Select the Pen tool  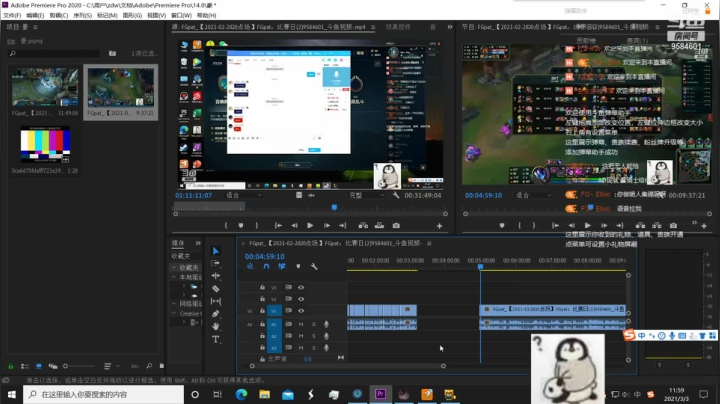(x=215, y=314)
